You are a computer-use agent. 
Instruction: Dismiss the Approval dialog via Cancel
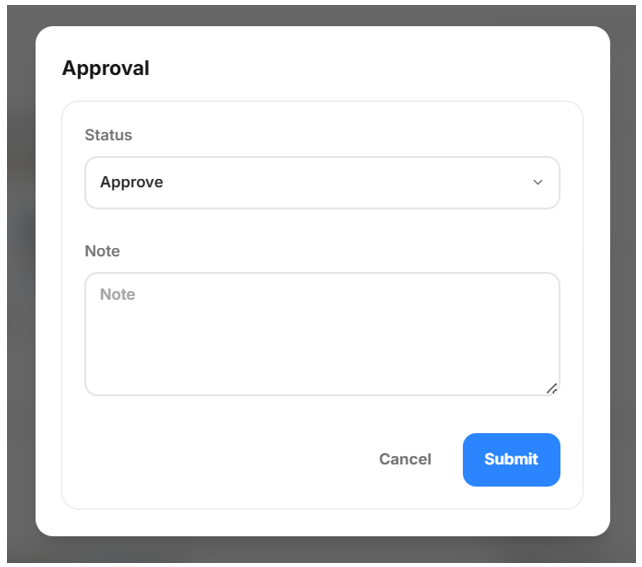[x=405, y=459]
